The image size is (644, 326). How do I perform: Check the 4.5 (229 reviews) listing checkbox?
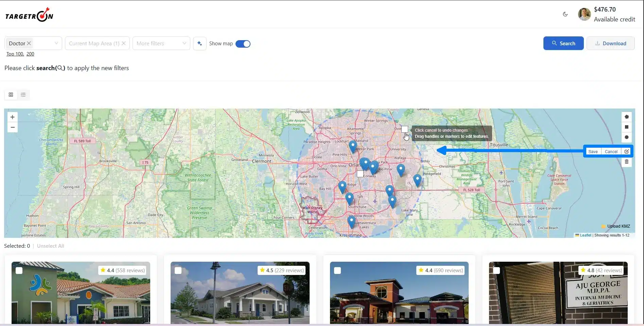(178, 271)
